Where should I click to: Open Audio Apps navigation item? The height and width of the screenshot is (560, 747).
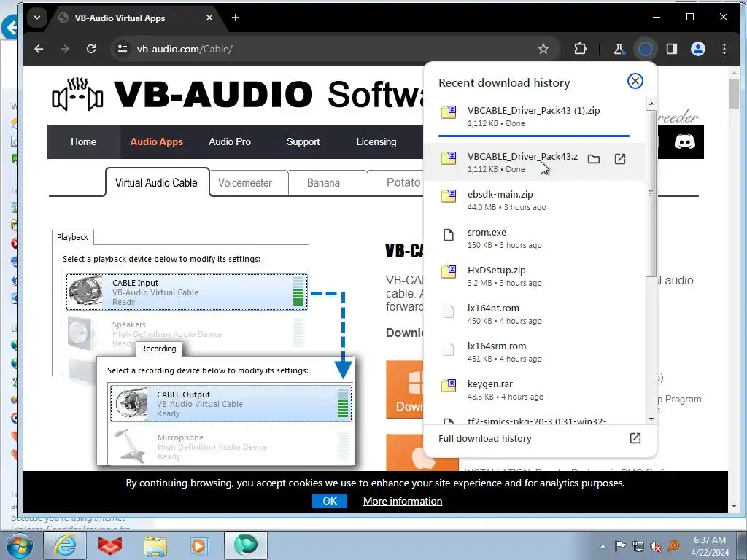click(157, 142)
